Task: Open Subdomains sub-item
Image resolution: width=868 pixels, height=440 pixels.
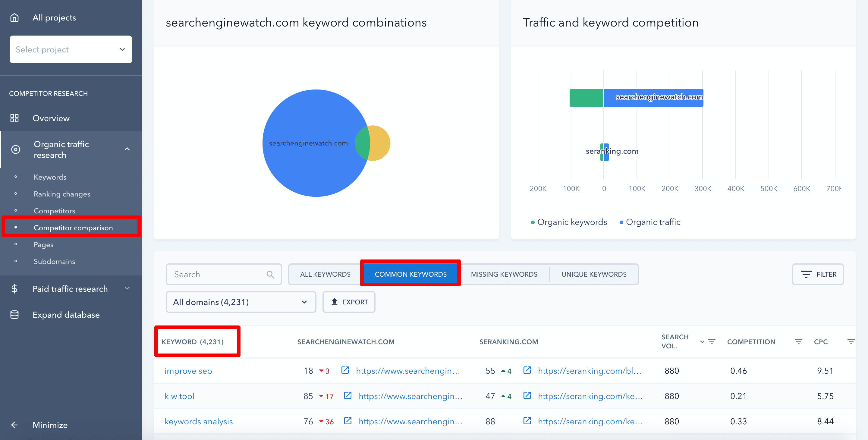Action: click(x=54, y=262)
